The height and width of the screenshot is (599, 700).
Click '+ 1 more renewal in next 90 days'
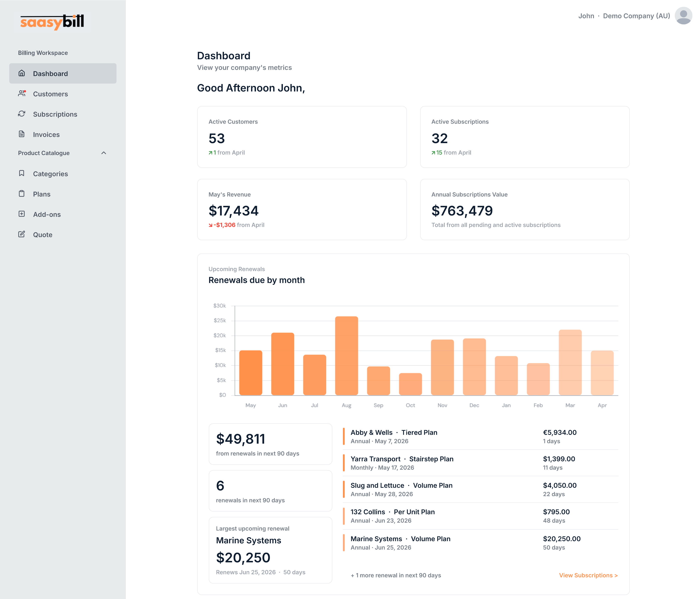tap(396, 575)
